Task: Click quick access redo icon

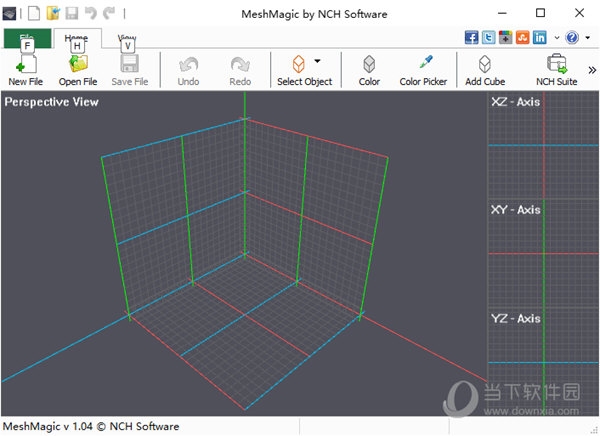Action: point(109,13)
